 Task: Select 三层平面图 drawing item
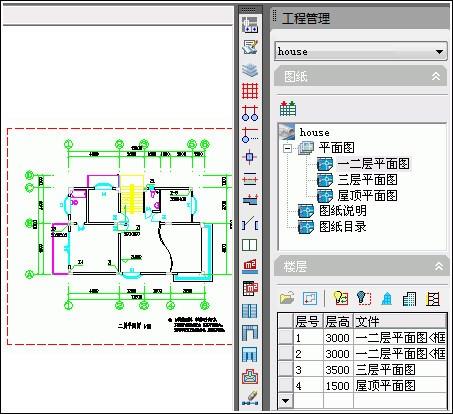(367, 180)
